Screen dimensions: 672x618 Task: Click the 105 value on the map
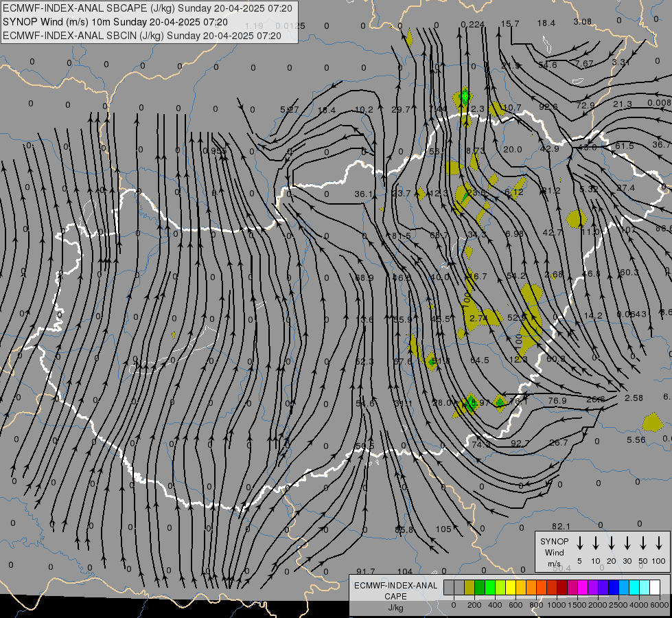pyautogui.click(x=443, y=529)
